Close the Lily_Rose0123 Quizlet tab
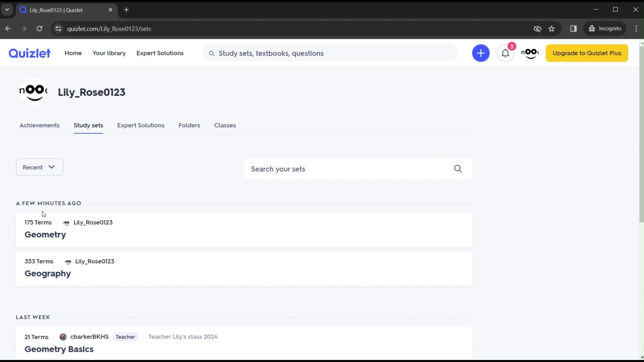The width and height of the screenshot is (644, 362). [x=110, y=10]
